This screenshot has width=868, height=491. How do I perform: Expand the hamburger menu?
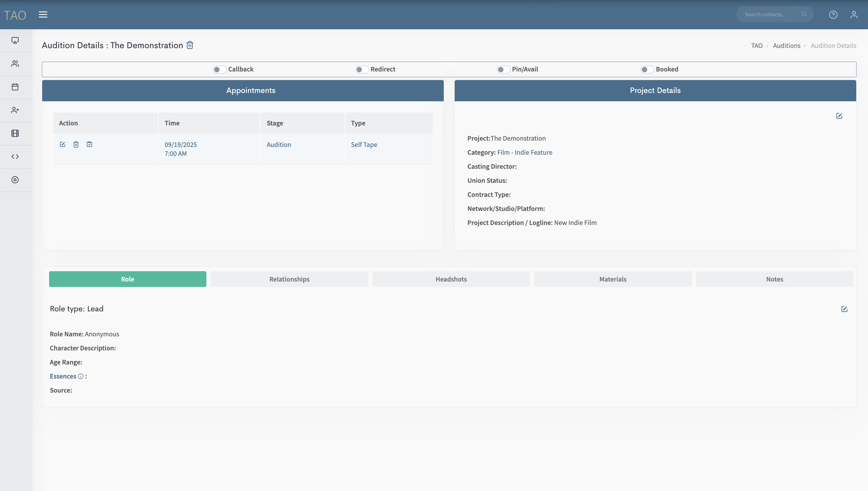(x=43, y=15)
